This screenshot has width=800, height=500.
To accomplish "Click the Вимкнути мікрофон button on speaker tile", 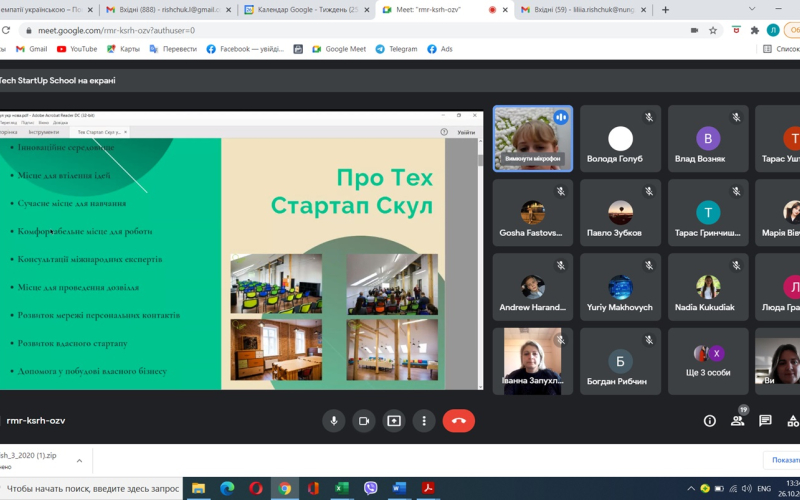I will point(533,159).
